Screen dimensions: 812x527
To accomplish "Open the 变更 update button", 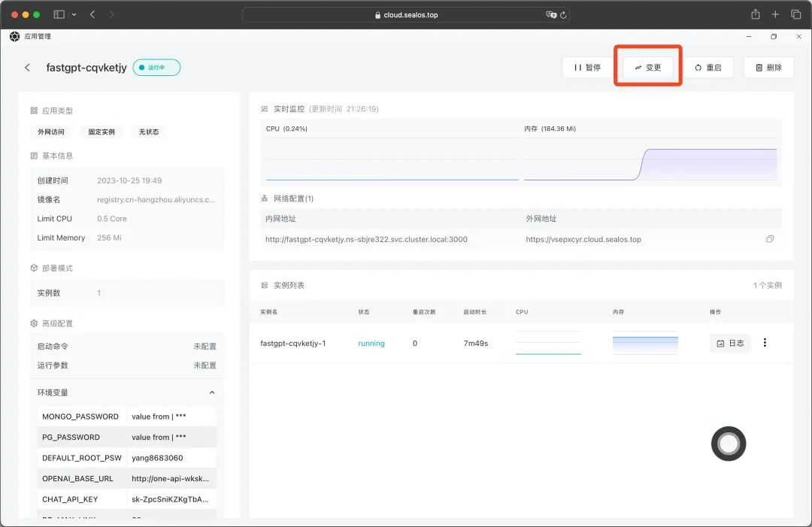I will (648, 68).
